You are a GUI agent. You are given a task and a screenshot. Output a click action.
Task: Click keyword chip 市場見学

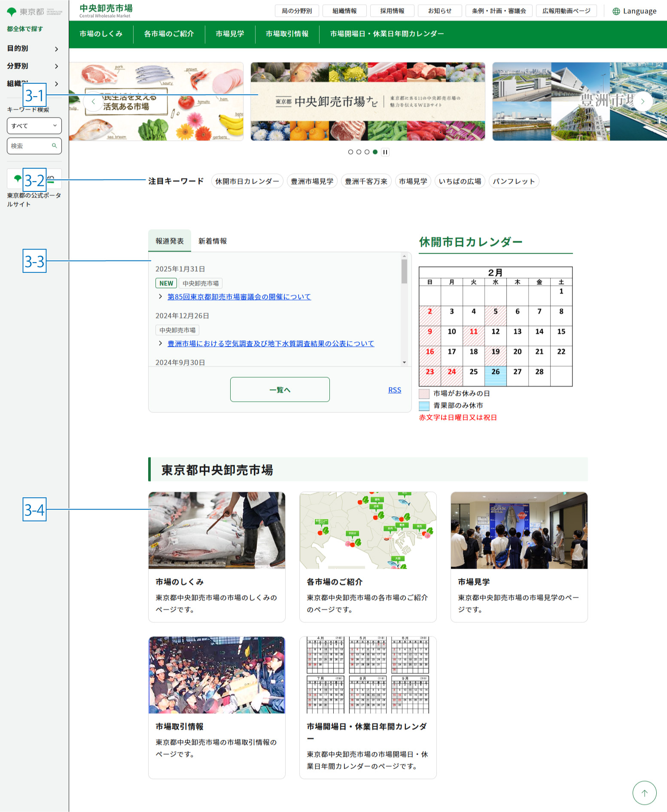tap(413, 181)
